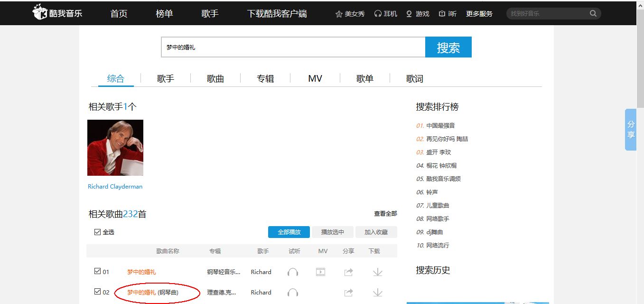Click the blue 搜索 button
644x304 pixels.
448,47
